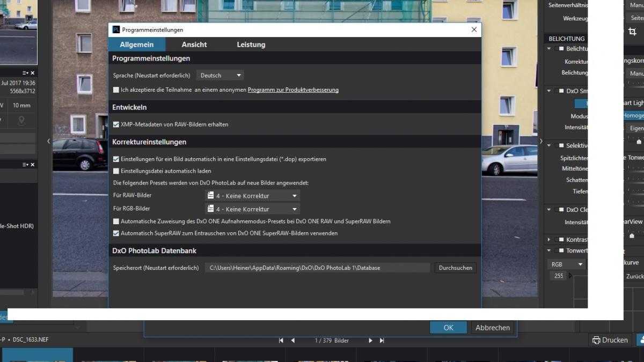Uncheck automatic .dop settings file export
Screen dimensions: 644x362
click(x=116, y=159)
